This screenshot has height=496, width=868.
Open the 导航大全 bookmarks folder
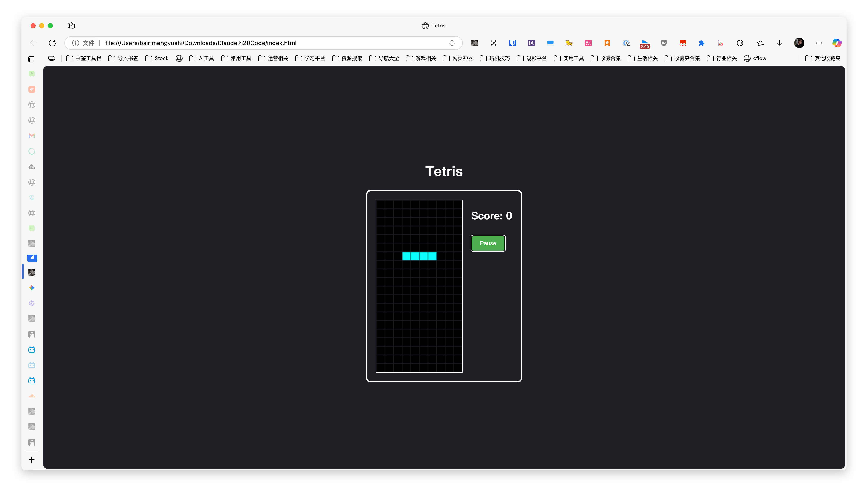384,58
